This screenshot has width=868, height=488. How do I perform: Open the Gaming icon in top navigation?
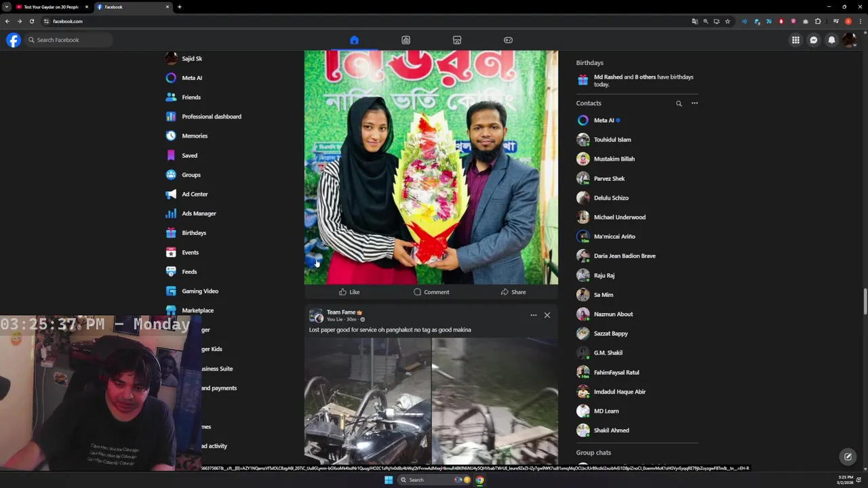click(x=508, y=40)
